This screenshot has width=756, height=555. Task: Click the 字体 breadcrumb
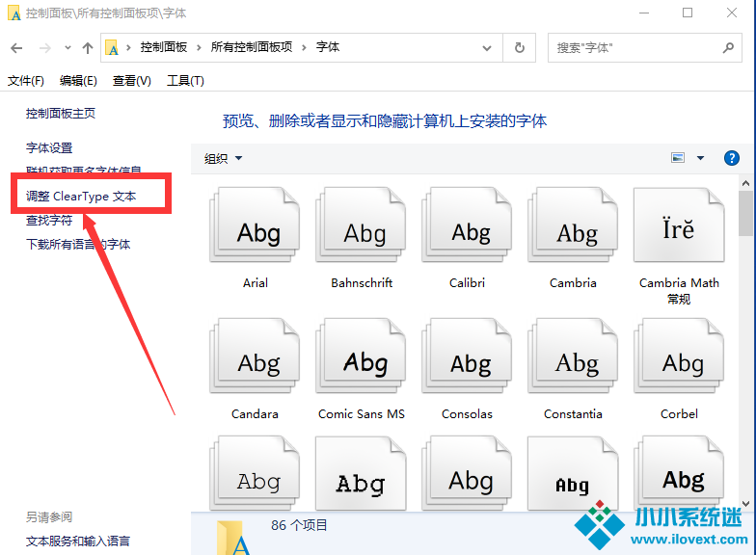tap(328, 47)
